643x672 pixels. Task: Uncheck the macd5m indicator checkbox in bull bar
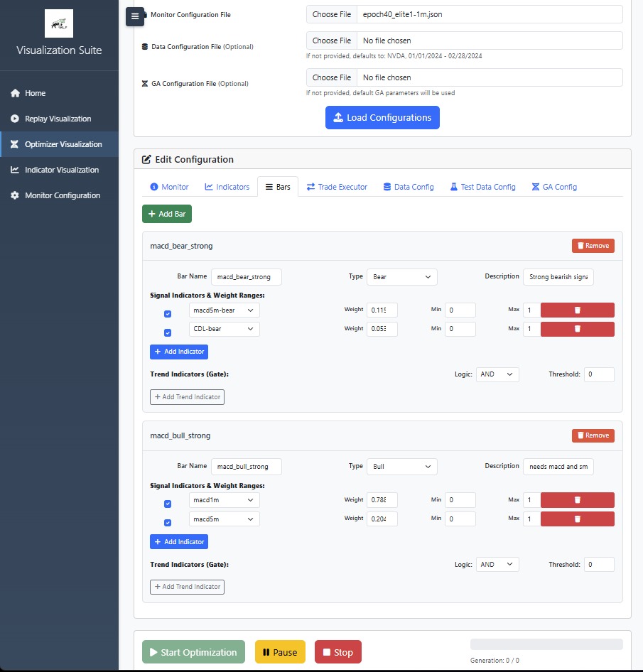coord(168,522)
